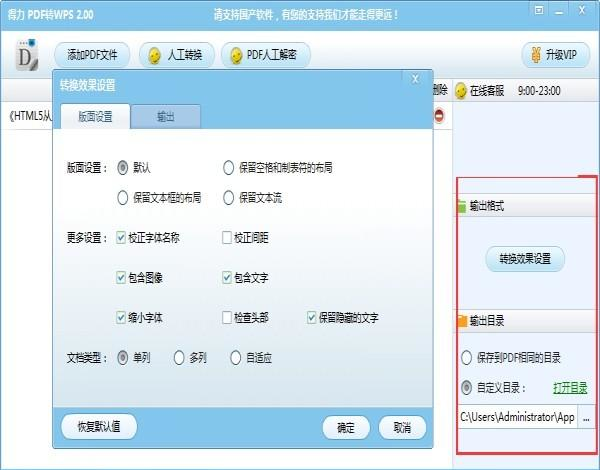Minimize the main window
This screenshot has width=600, height=470.
tap(559, 11)
